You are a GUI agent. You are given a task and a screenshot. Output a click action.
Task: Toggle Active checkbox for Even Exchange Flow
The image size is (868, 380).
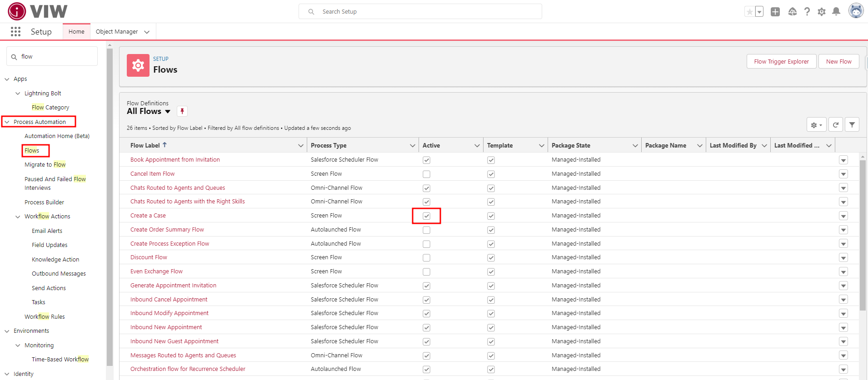click(x=426, y=271)
